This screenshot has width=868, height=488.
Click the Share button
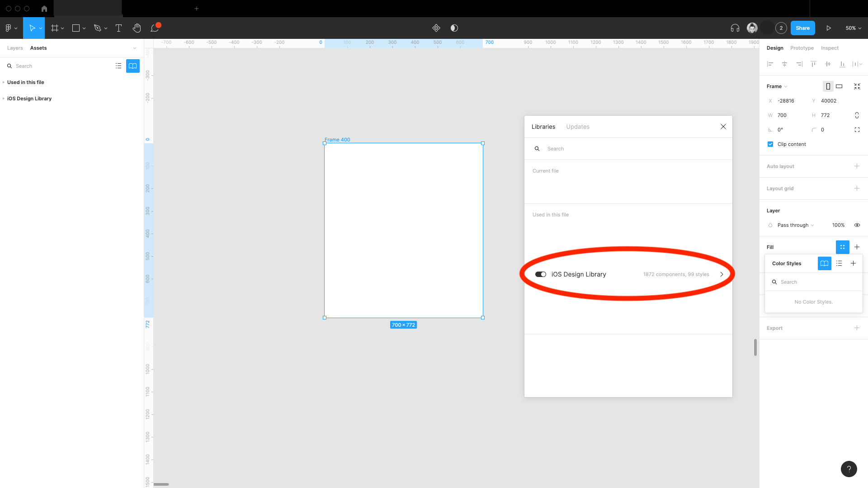802,28
